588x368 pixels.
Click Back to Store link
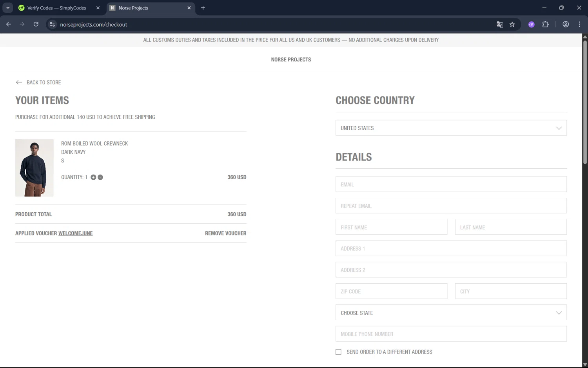(44, 82)
